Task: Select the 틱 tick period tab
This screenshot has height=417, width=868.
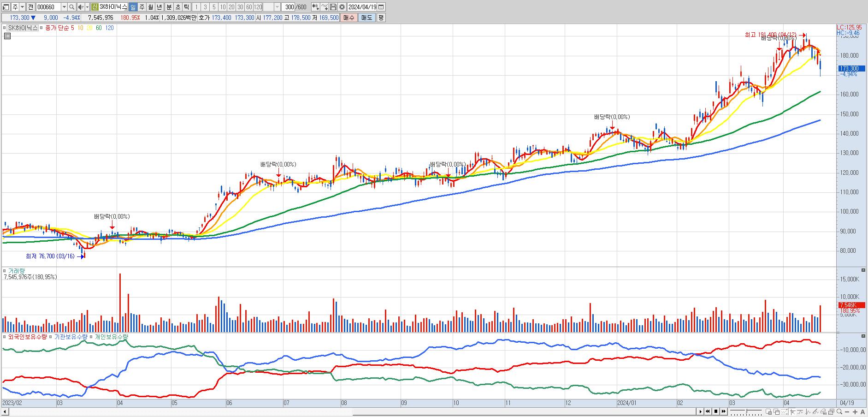Action: tap(186, 7)
